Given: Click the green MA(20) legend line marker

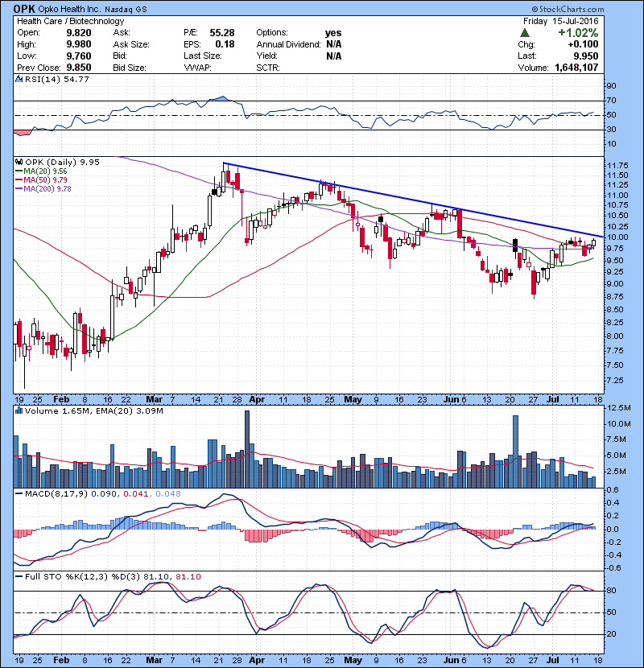Looking at the screenshot, I should coord(19,171).
